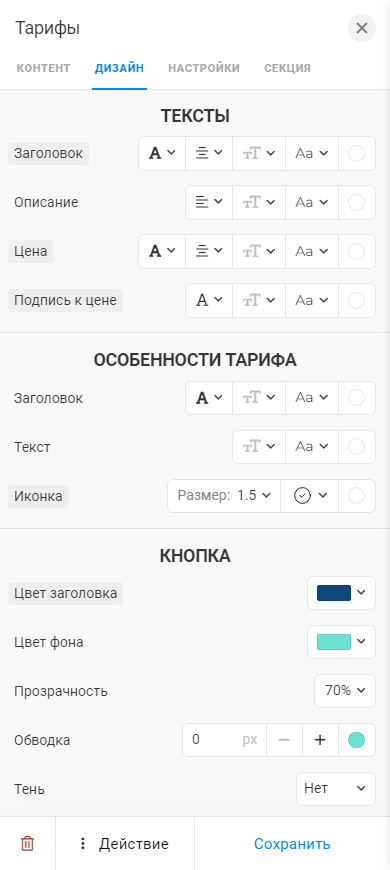Screen dimensions: 390x870
Task: Select color circle for Заголовок text
Action: 356,153
